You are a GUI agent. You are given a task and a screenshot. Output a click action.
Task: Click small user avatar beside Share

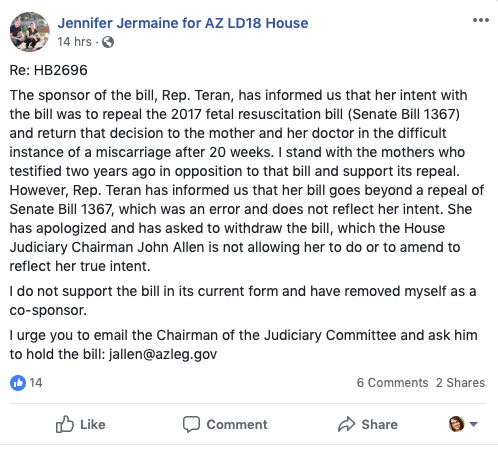click(456, 424)
